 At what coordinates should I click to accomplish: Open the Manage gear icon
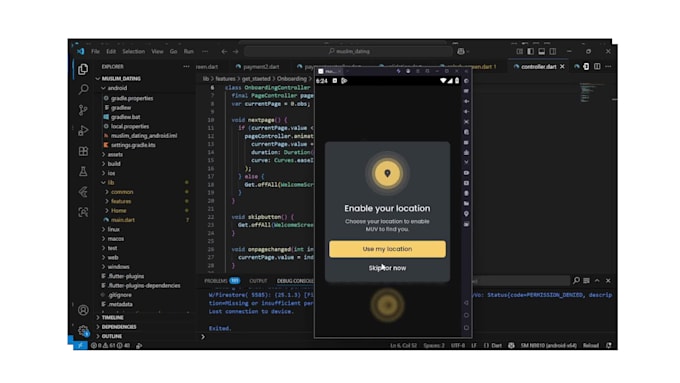(x=83, y=330)
